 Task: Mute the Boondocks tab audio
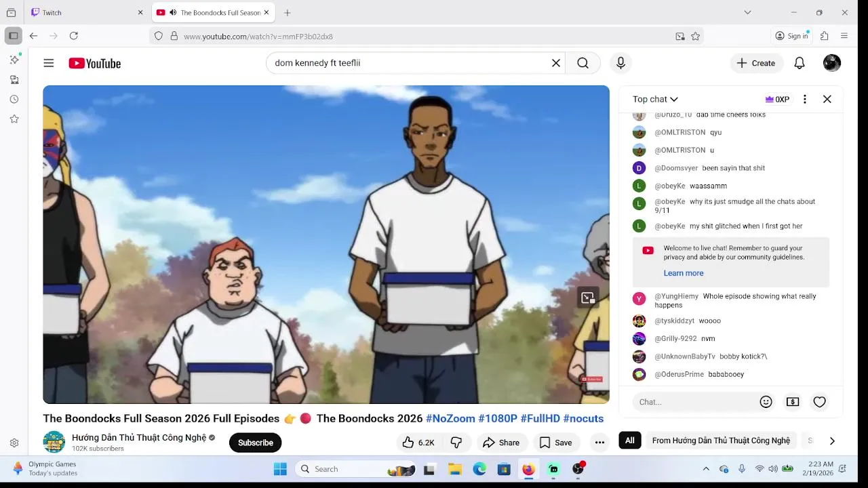point(173,12)
